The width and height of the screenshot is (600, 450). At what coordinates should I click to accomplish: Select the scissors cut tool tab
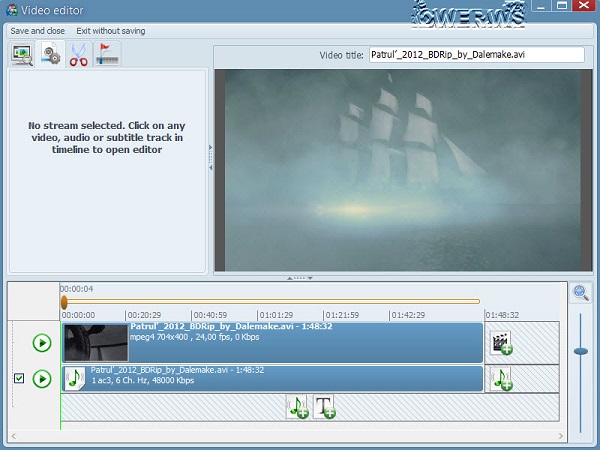click(79, 54)
